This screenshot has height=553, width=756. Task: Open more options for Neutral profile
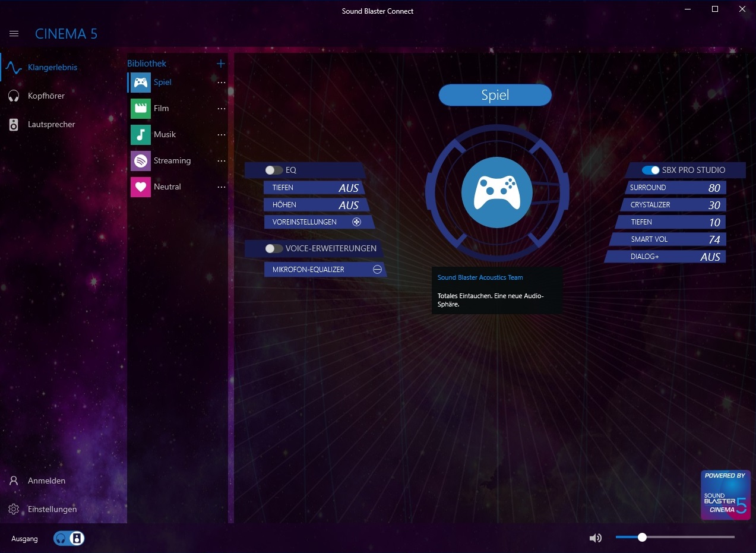point(222,187)
